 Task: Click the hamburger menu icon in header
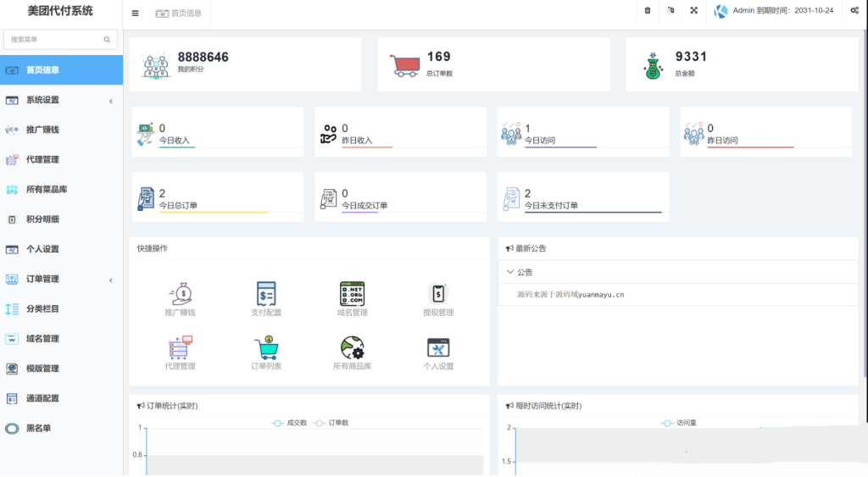136,13
